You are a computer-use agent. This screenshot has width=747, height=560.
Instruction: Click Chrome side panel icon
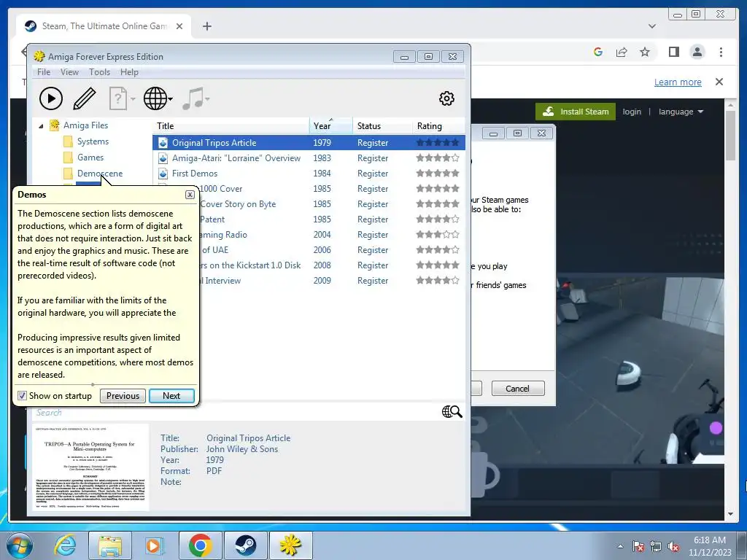point(673,52)
